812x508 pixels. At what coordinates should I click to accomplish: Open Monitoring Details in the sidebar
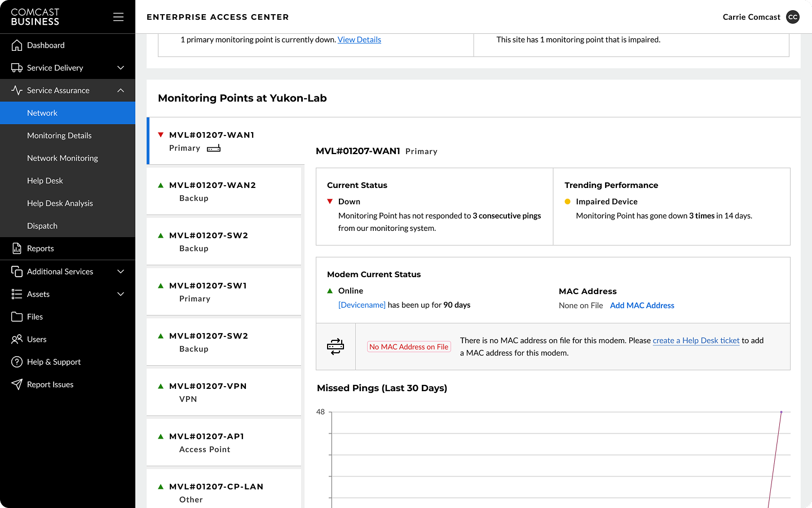click(68, 135)
